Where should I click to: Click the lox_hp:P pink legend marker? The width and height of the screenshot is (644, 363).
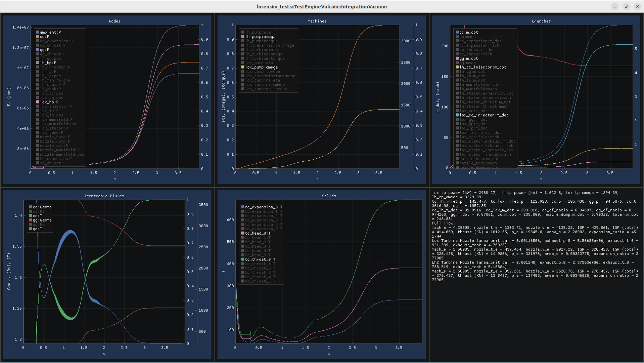click(x=38, y=102)
